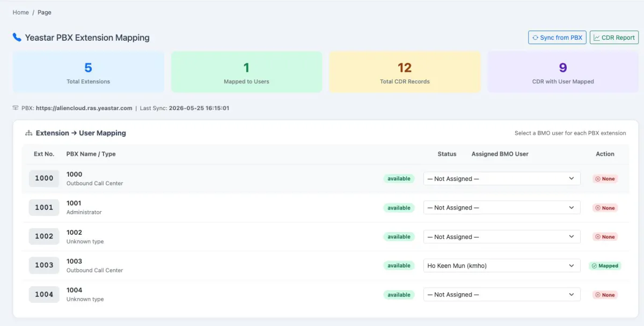Click the 1000 extension number badge
Viewport: 644px width, 326px height.
click(x=44, y=178)
